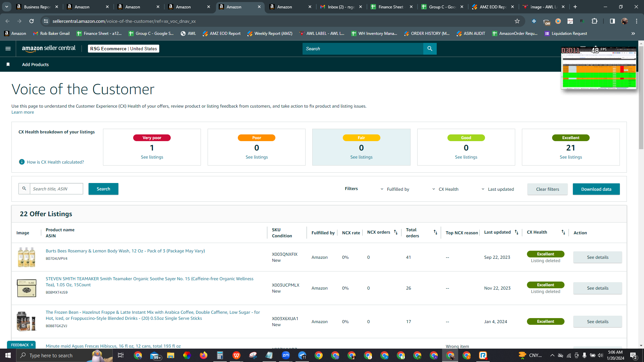Viewport: 644px width, 362px height.
Task: Click the Seller Central header search field
Action: point(363,49)
